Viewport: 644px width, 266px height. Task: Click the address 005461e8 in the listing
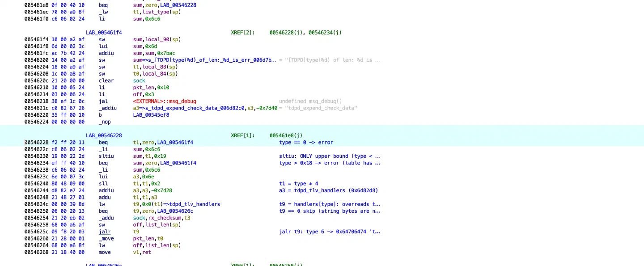(x=37, y=5)
